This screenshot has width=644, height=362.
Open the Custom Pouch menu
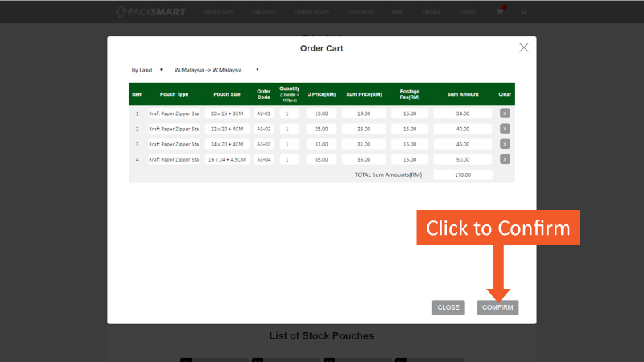point(308,12)
